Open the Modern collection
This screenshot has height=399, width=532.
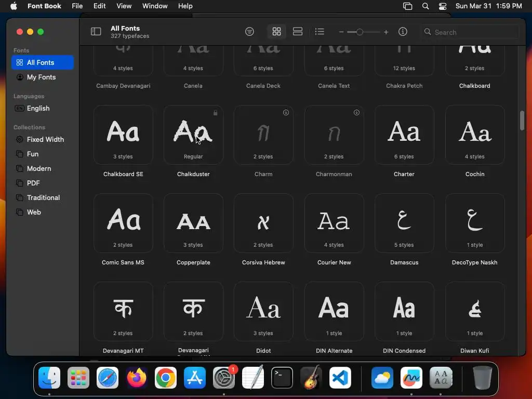coord(43,169)
